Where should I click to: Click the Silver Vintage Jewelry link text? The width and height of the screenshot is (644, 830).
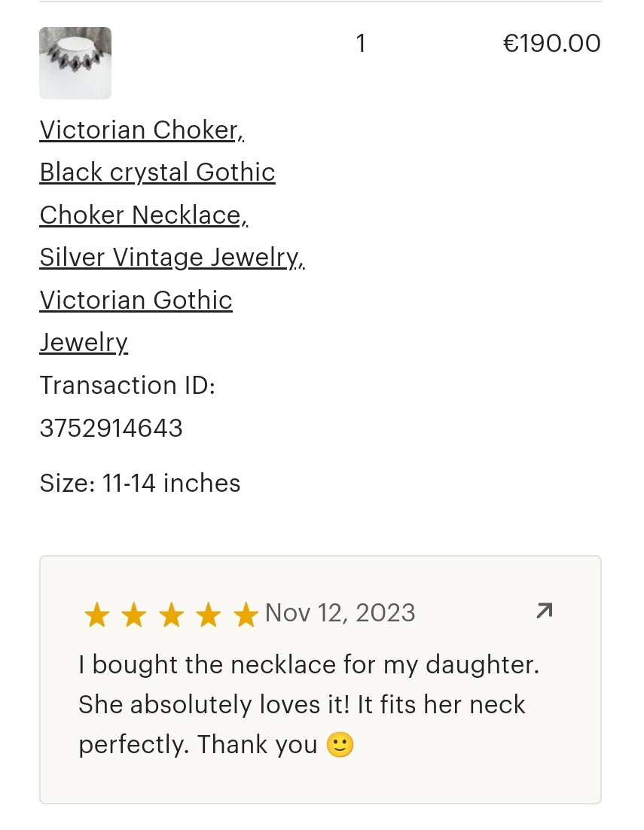tap(172, 258)
